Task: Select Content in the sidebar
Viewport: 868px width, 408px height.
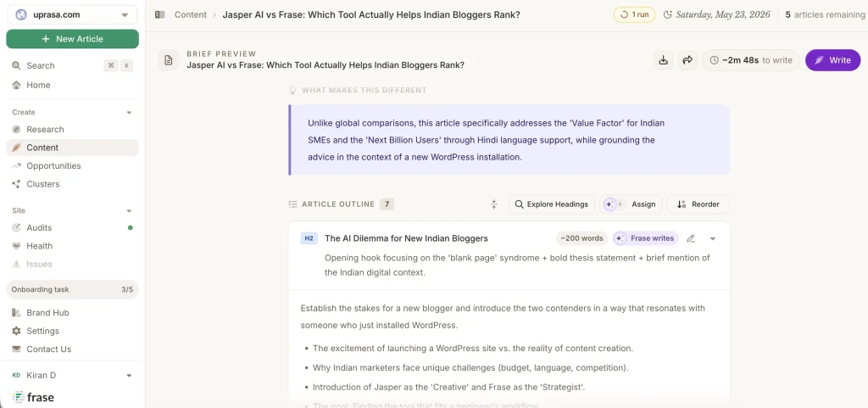Action: click(72, 148)
